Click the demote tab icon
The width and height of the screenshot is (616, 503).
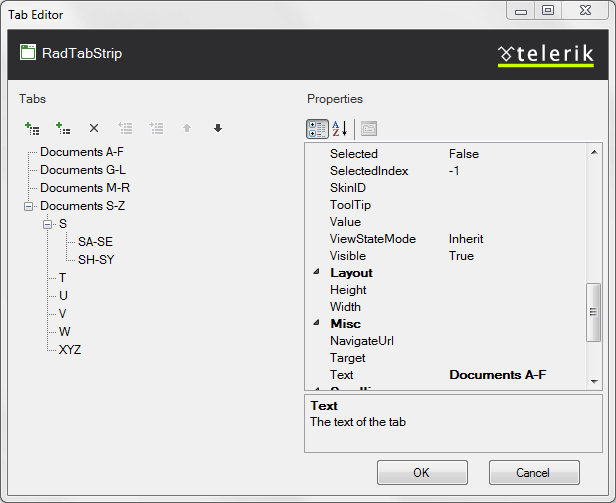point(156,128)
